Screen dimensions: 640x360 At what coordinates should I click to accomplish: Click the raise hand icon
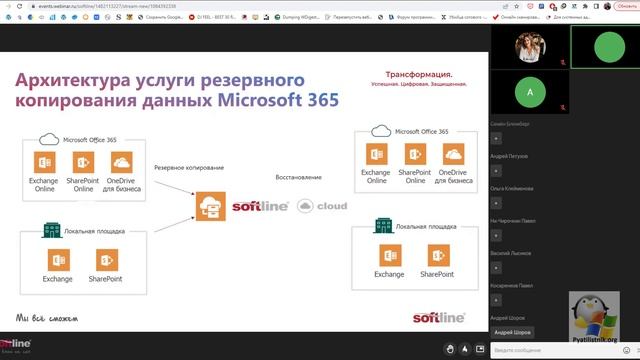[x=450, y=349]
